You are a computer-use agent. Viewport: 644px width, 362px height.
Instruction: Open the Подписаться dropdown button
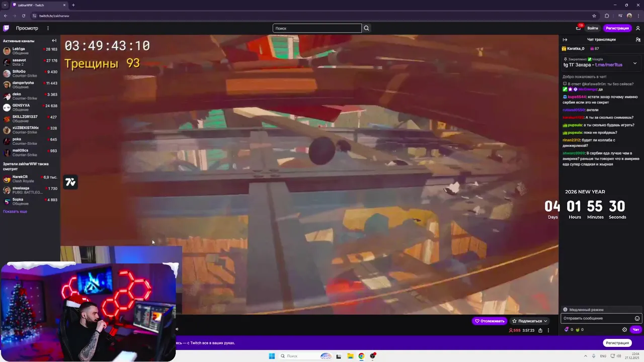coord(529,321)
